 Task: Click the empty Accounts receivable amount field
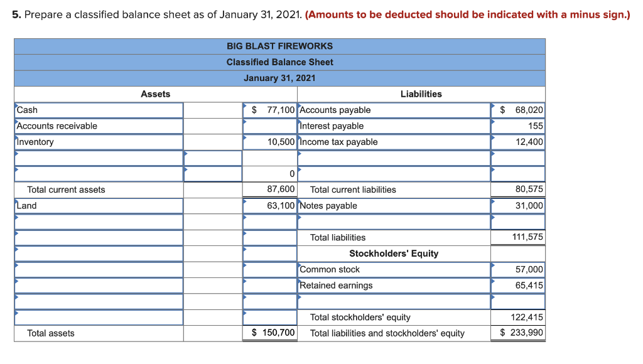[x=269, y=126]
